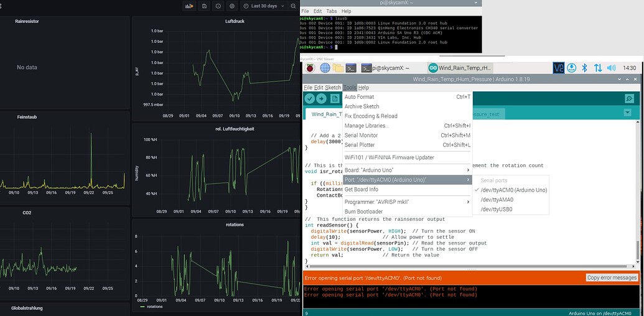Toggle the rotations legend series
644x316 pixels.
151,307
